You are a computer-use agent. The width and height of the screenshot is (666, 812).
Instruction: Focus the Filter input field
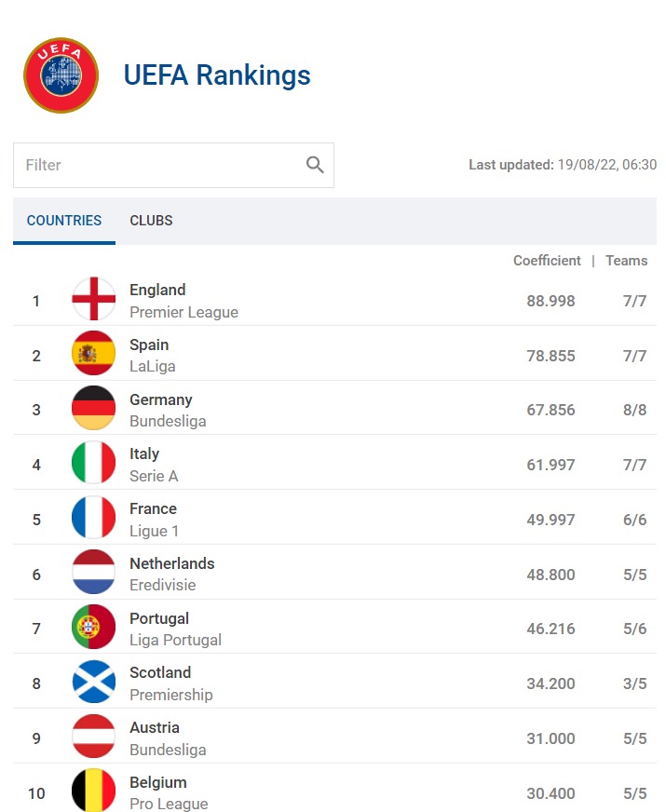click(173, 165)
